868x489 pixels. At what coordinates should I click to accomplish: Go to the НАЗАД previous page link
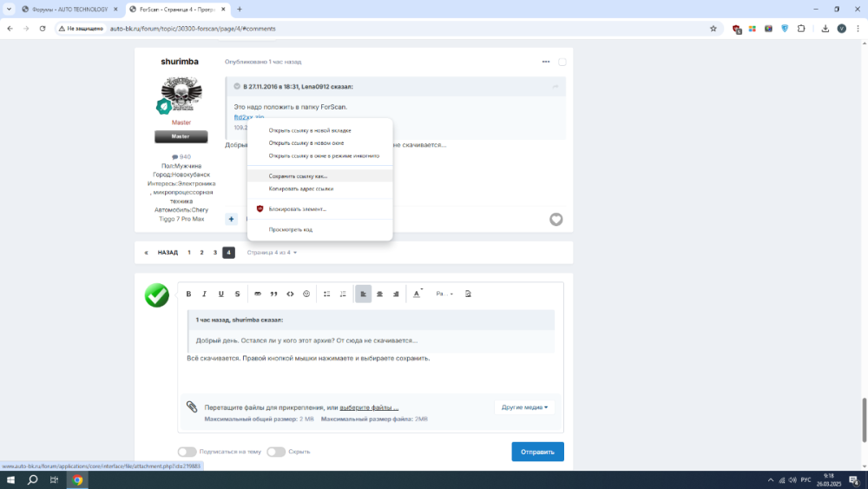[168, 253]
